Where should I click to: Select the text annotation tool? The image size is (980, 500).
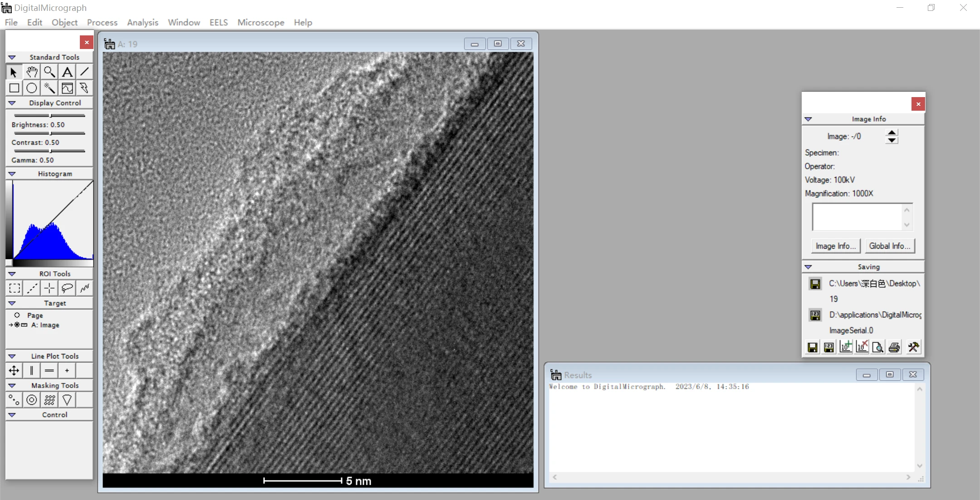click(67, 72)
